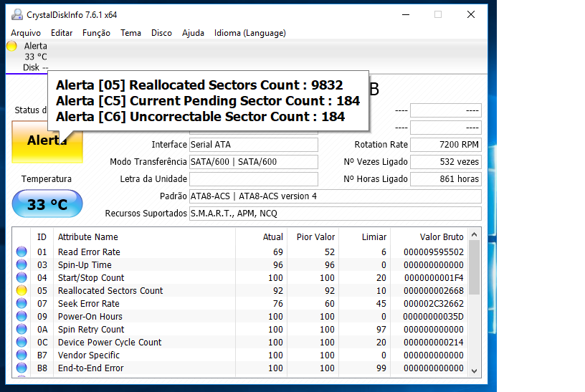This screenshot has width=585, height=392.
Task: Click raw value 0000000001F4
Action: (434, 278)
